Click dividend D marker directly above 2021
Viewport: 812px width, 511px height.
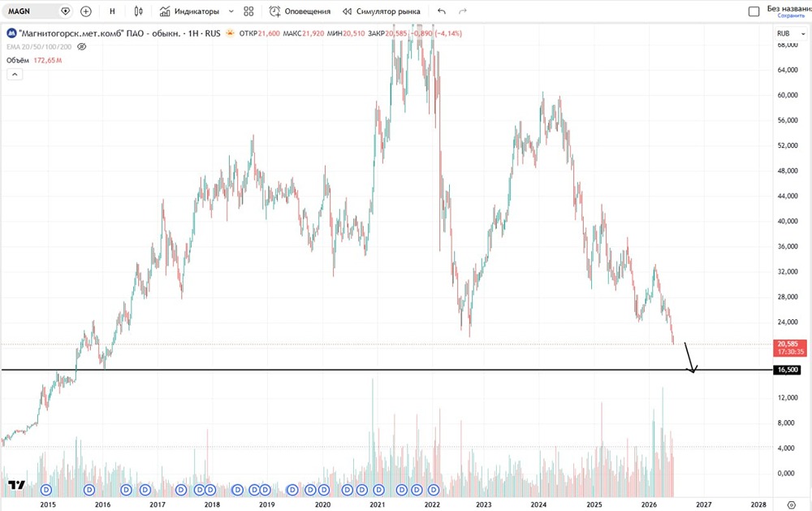[378, 489]
